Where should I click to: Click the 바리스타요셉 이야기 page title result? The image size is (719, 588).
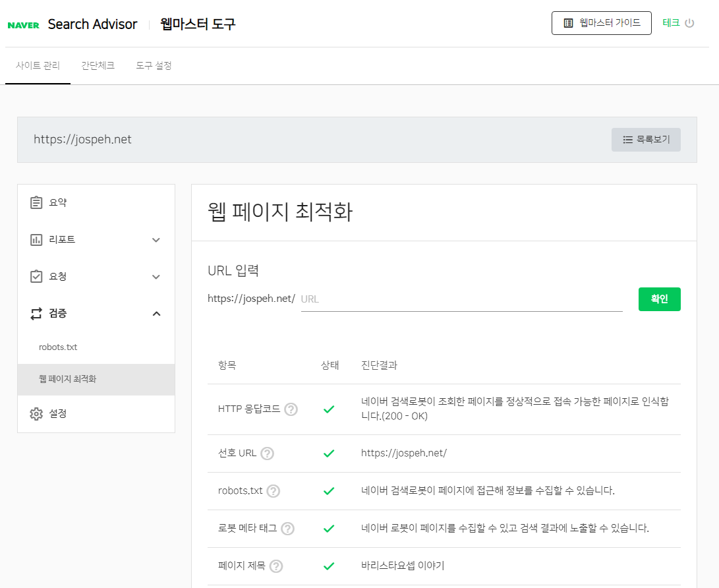[x=403, y=566]
